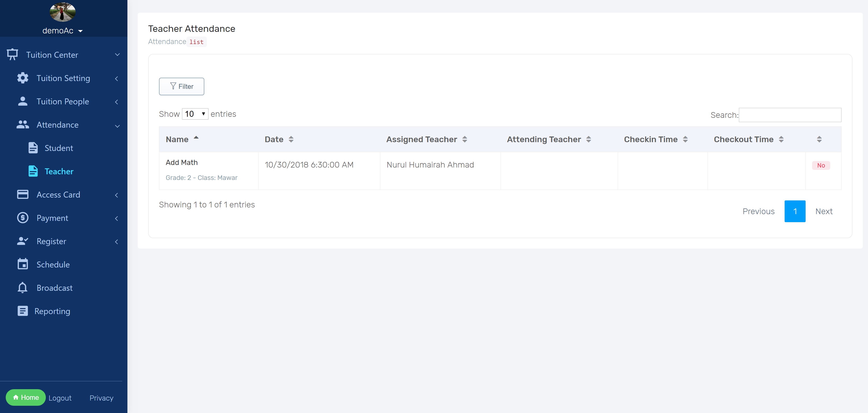This screenshot has width=868, height=413.
Task: Click the Tuition Center presentation board icon
Action: coord(12,54)
